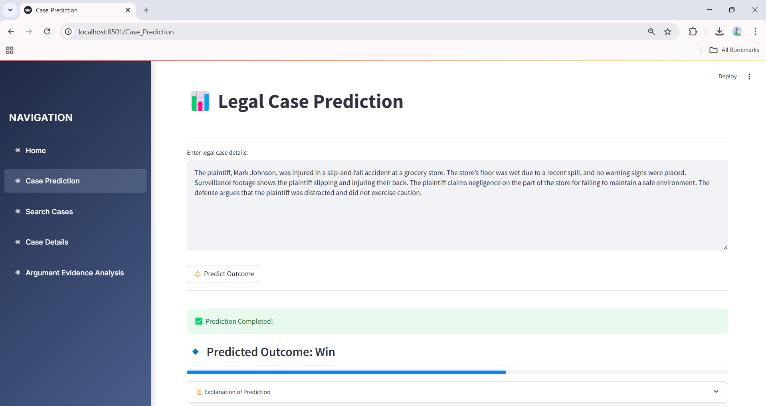This screenshot has width=766, height=406.
Task: Open Streamlit three-dot main menu
Action: tap(750, 76)
